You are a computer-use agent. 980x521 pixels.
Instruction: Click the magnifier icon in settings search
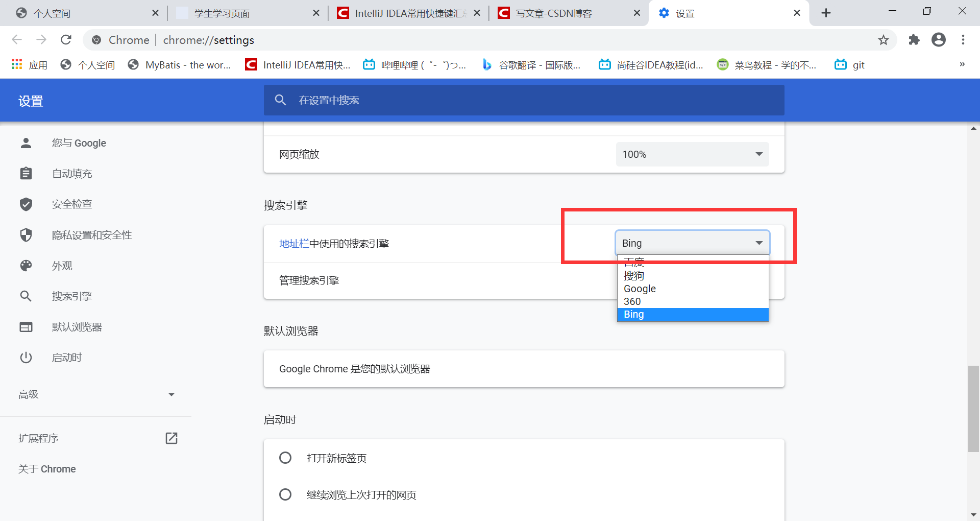coord(280,100)
